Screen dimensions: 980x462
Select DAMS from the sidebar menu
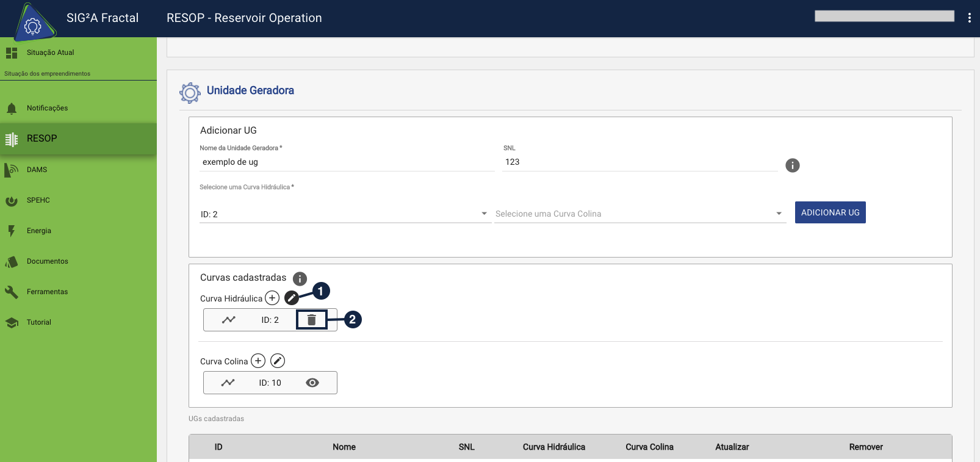click(x=37, y=170)
